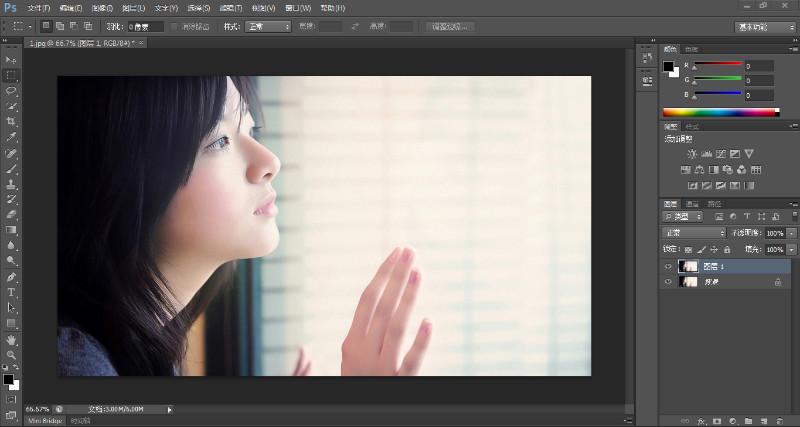Click the Brightness/Contrast adjustment icon
Screen dimensions: 800x427
(x=690, y=154)
